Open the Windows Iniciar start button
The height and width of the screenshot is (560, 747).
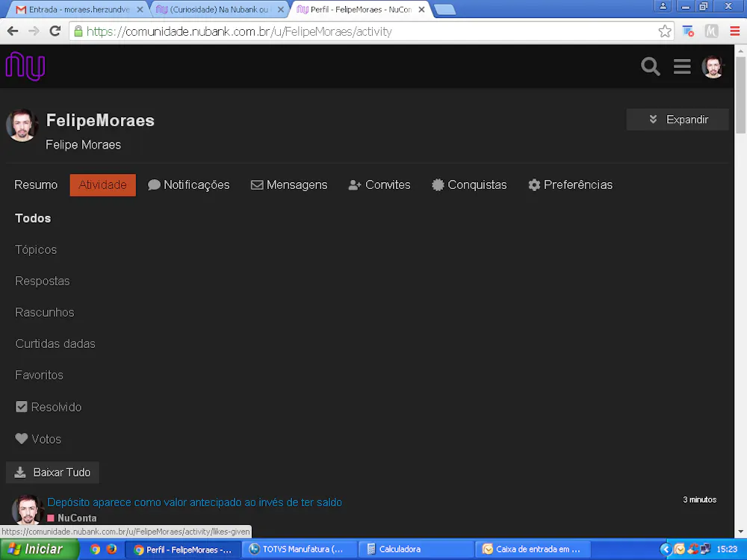39,550
